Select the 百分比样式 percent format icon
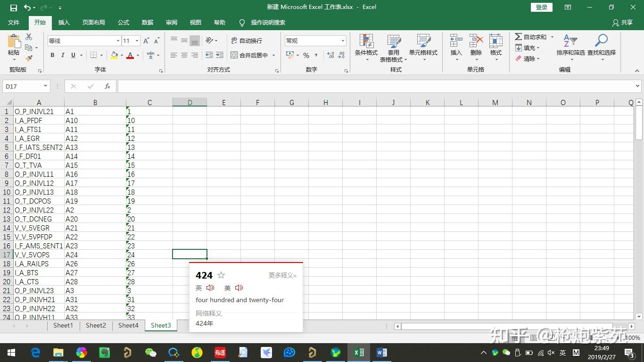644x362 pixels. pyautogui.click(x=306, y=55)
